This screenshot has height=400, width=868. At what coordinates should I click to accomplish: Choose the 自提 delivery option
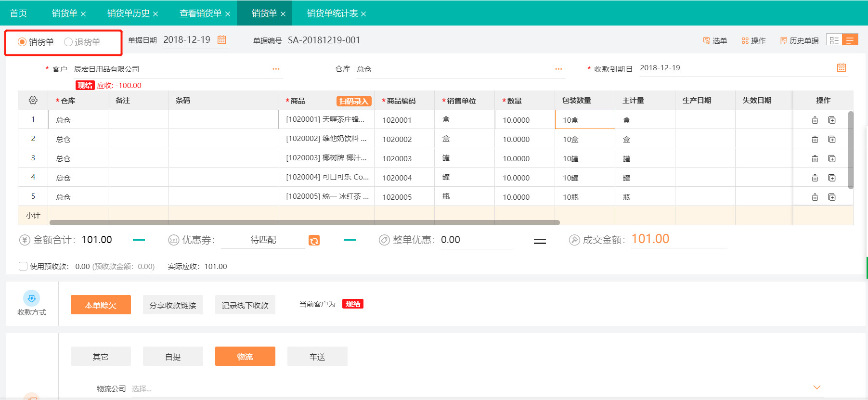173,356
